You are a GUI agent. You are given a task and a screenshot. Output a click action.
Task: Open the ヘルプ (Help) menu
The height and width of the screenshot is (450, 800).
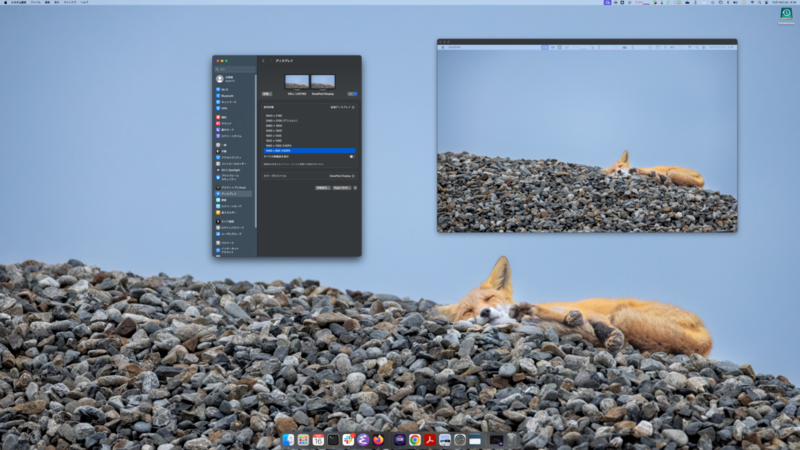[84, 2]
